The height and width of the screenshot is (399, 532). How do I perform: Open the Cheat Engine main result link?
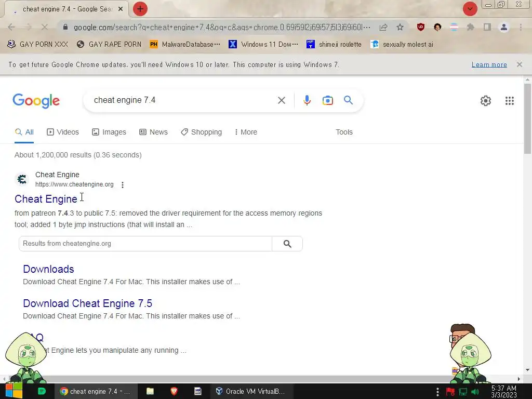pyautogui.click(x=46, y=199)
